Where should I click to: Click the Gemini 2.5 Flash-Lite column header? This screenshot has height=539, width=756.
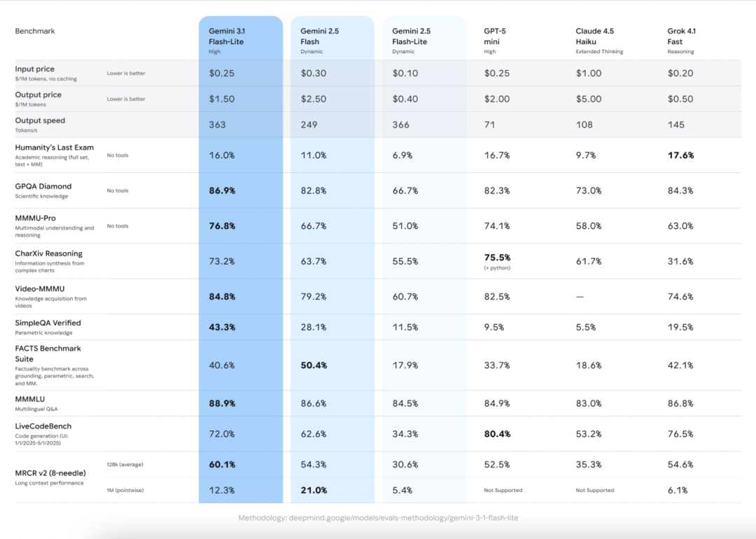(412, 41)
